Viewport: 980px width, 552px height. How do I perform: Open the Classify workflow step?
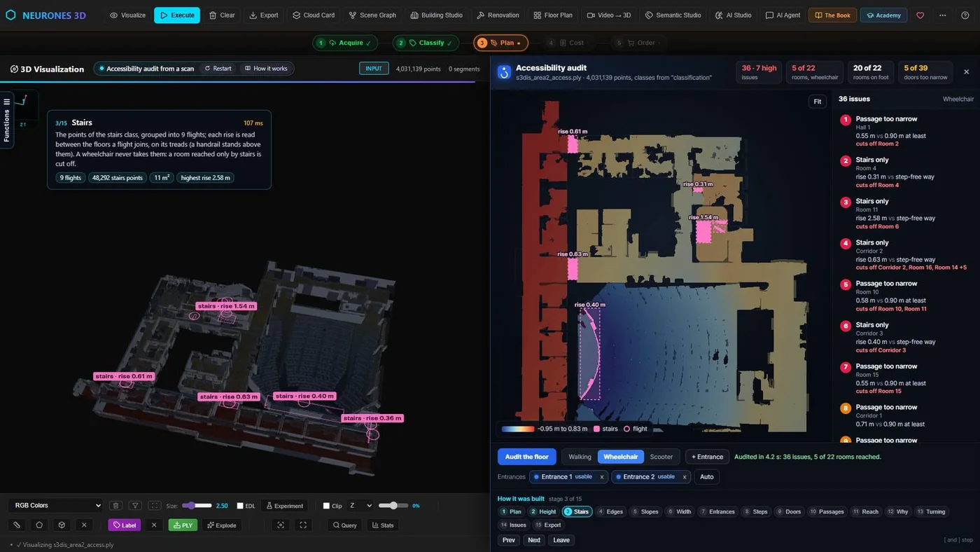pyautogui.click(x=426, y=43)
